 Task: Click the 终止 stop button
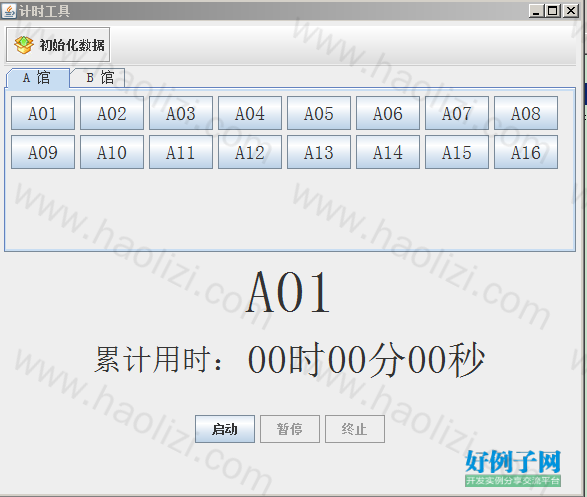pyautogui.click(x=355, y=429)
